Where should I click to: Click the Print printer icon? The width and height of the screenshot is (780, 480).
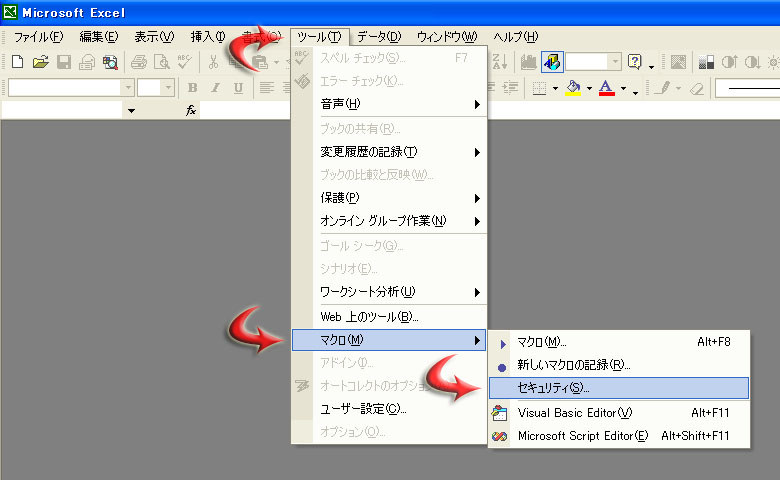pyautogui.click(x=139, y=62)
